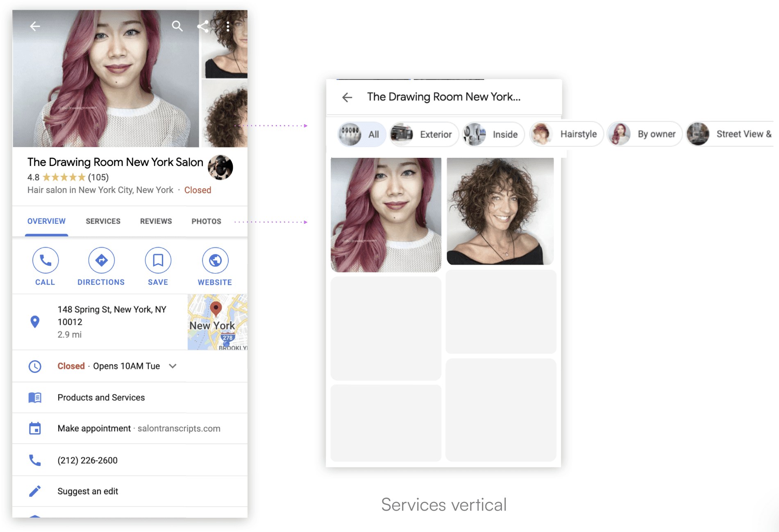Select the Exterior photo filter chip
The image size is (779, 532).
click(x=424, y=134)
